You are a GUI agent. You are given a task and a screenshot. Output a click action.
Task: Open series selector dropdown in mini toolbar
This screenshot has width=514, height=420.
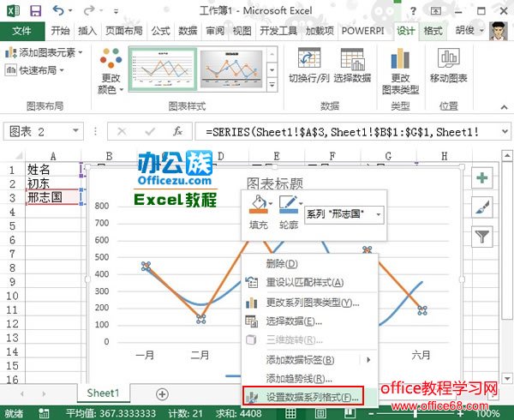pyautogui.click(x=379, y=215)
